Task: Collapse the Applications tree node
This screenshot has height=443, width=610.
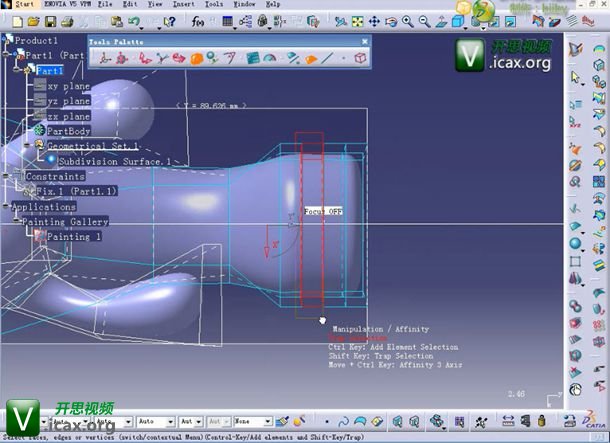Action: (6, 207)
